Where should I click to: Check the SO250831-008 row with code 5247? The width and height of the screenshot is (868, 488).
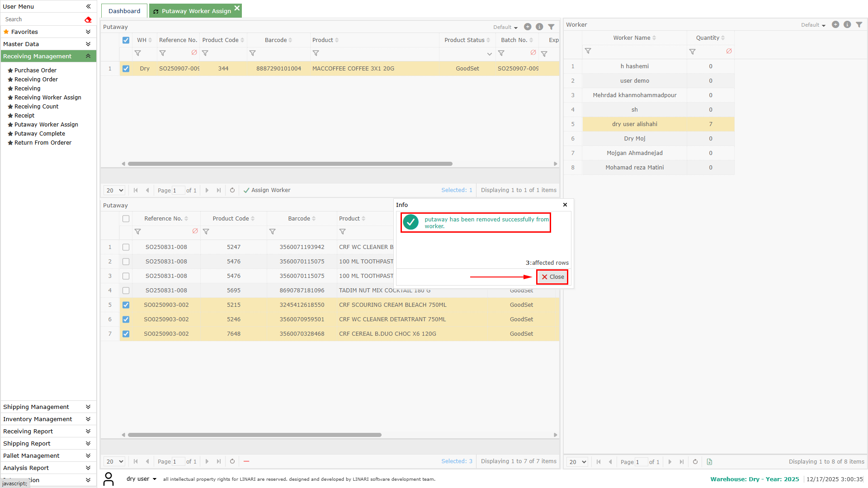point(126,247)
